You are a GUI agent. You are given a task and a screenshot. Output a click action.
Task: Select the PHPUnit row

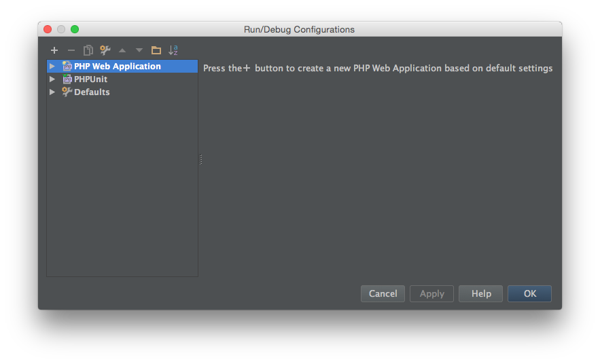122,79
